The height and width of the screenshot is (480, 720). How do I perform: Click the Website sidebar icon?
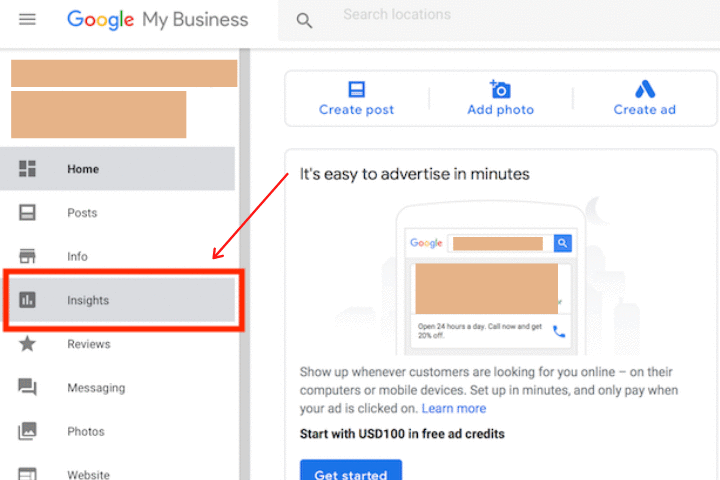[27, 474]
